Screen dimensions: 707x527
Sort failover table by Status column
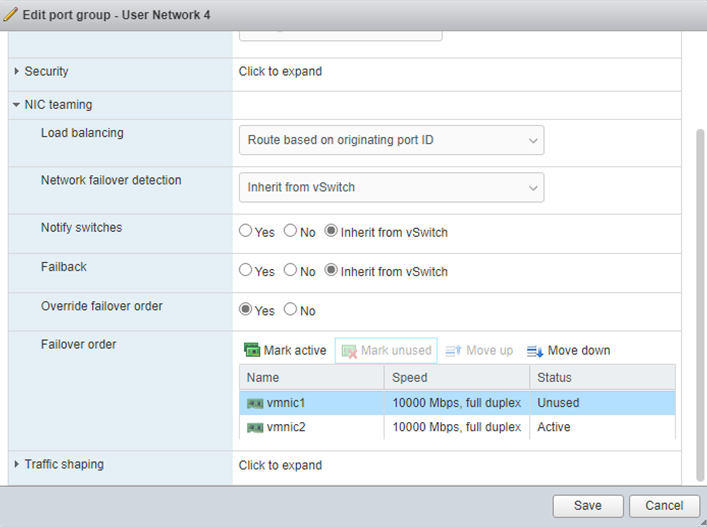[601, 378]
